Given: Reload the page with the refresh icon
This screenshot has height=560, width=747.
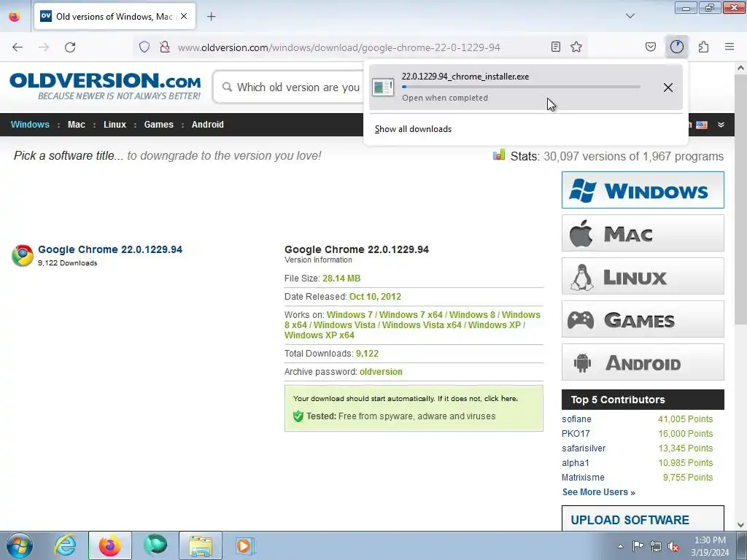Looking at the screenshot, I should coord(70,47).
